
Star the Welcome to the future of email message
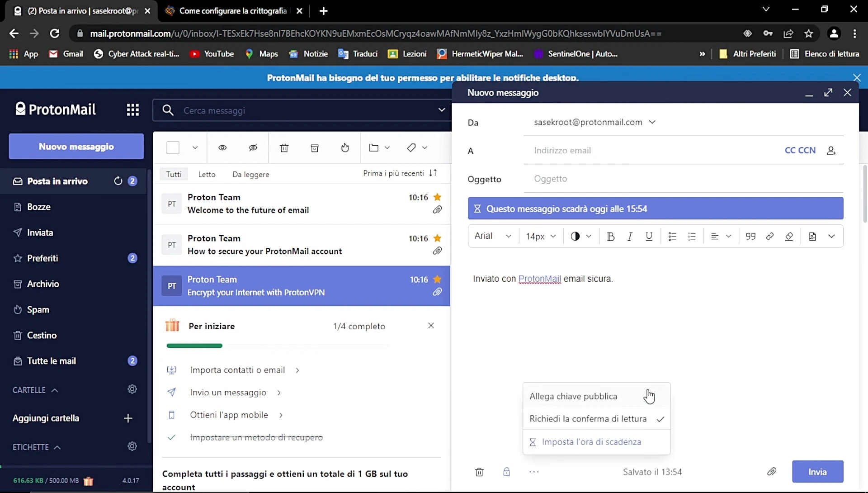tap(437, 197)
